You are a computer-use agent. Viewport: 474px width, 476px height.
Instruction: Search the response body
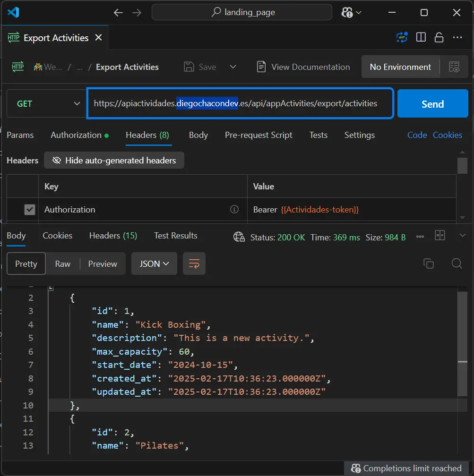point(457,263)
